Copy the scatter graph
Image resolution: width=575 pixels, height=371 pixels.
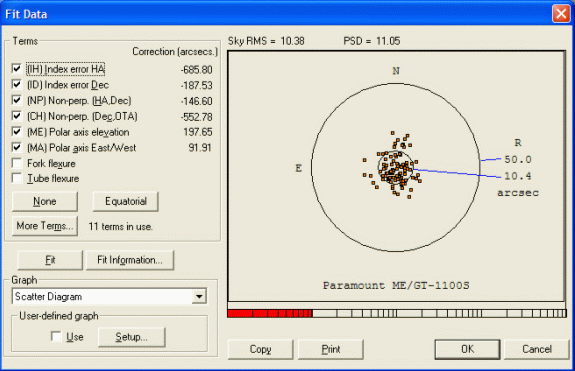point(260,349)
